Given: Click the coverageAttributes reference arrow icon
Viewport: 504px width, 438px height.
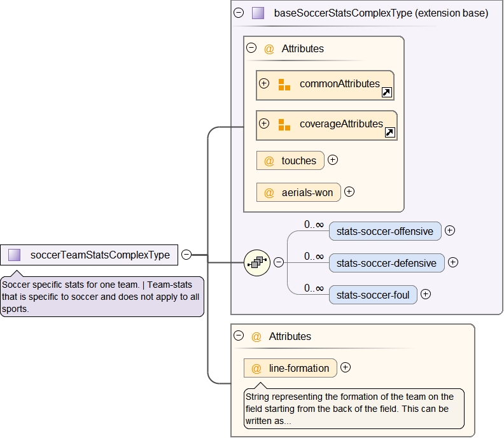Looking at the screenshot, I should click(x=390, y=132).
